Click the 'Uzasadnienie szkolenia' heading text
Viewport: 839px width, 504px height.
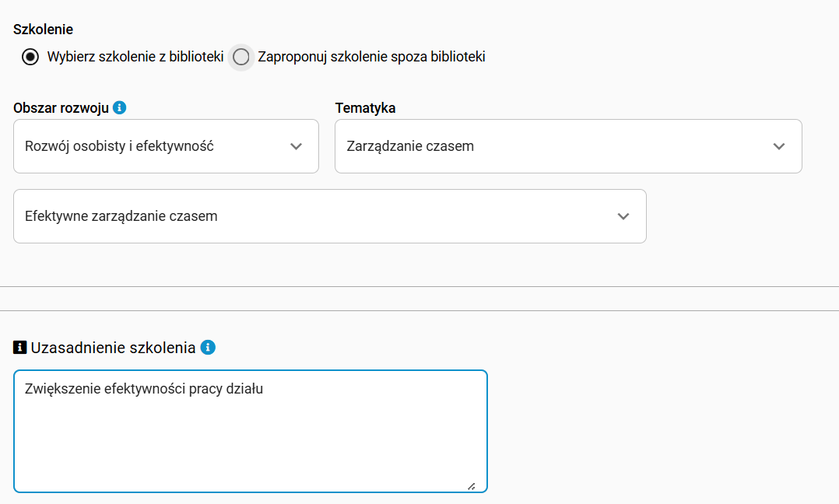(x=113, y=348)
